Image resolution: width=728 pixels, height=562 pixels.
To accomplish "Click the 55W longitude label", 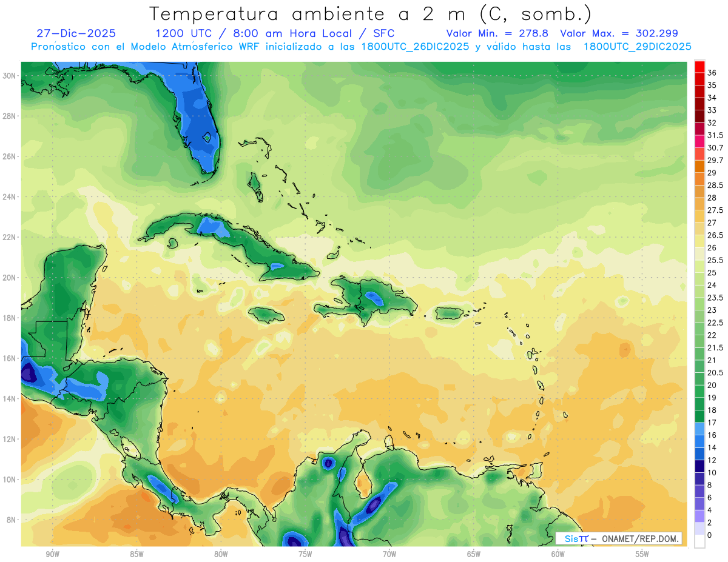I will [x=642, y=554].
